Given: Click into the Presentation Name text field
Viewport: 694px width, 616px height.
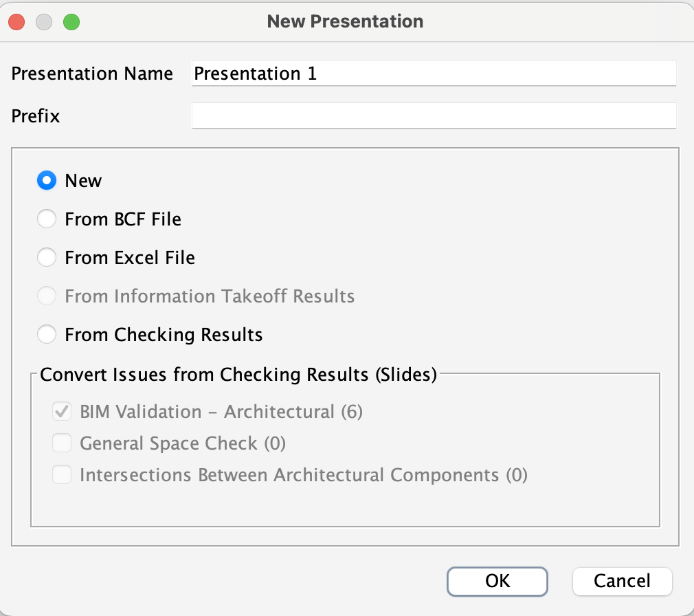Looking at the screenshot, I should click(x=434, y=73).
